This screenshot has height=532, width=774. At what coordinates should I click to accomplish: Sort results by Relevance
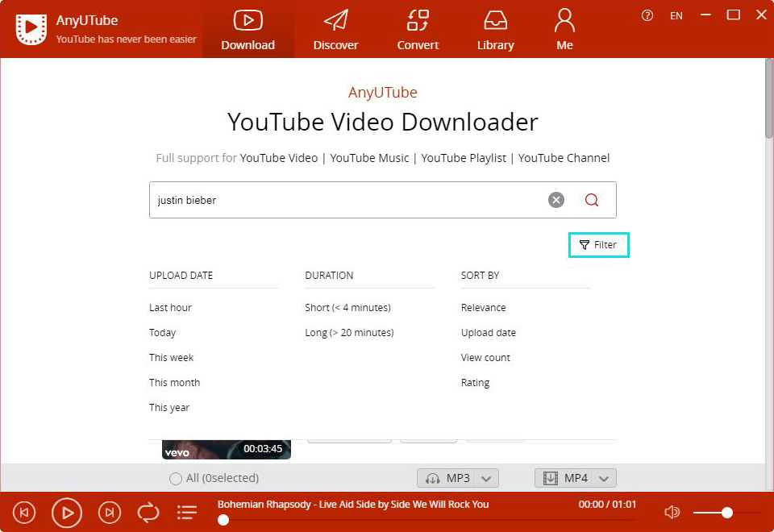point(483,307)
